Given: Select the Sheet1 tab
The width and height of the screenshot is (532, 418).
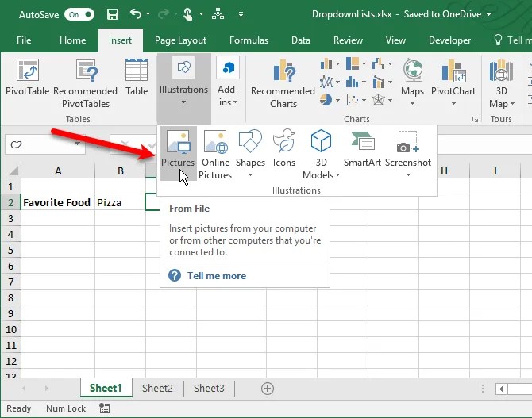Looking at the screenshot, I should [106, 388].
